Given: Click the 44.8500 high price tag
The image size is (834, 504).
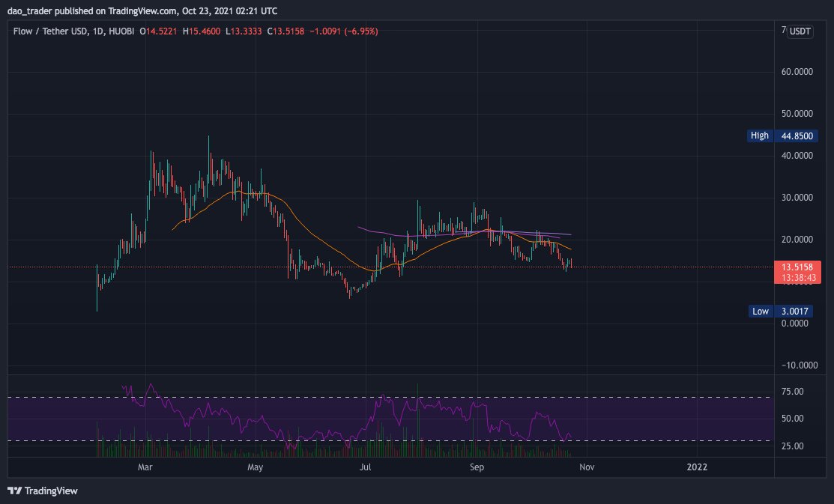Looking at the screenshot, I should coord(797,136).
